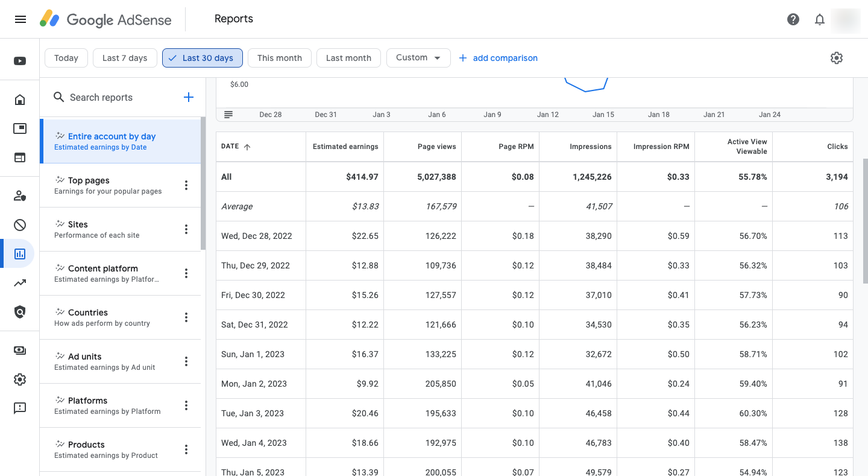The image size is (868, 476).
Task: Open more options for Top pages
Action: (x=186, y=185)
